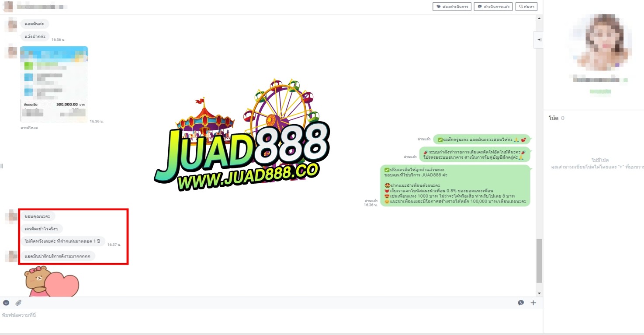
Task: Collapse the right profile panel with arrow
Action: (539, 39)
